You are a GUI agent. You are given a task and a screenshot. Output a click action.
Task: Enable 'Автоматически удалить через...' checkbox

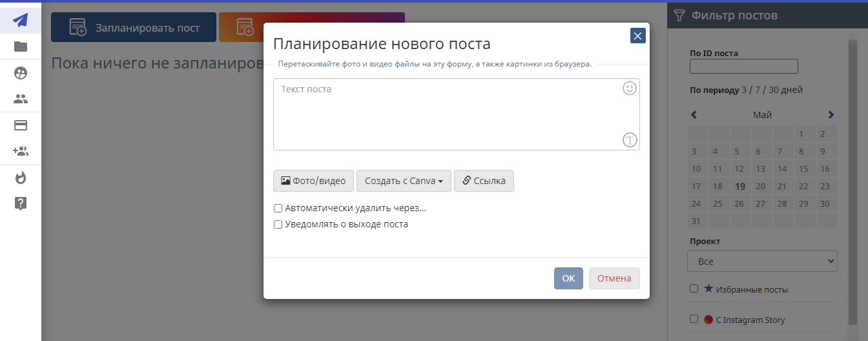tap(278, 209)
